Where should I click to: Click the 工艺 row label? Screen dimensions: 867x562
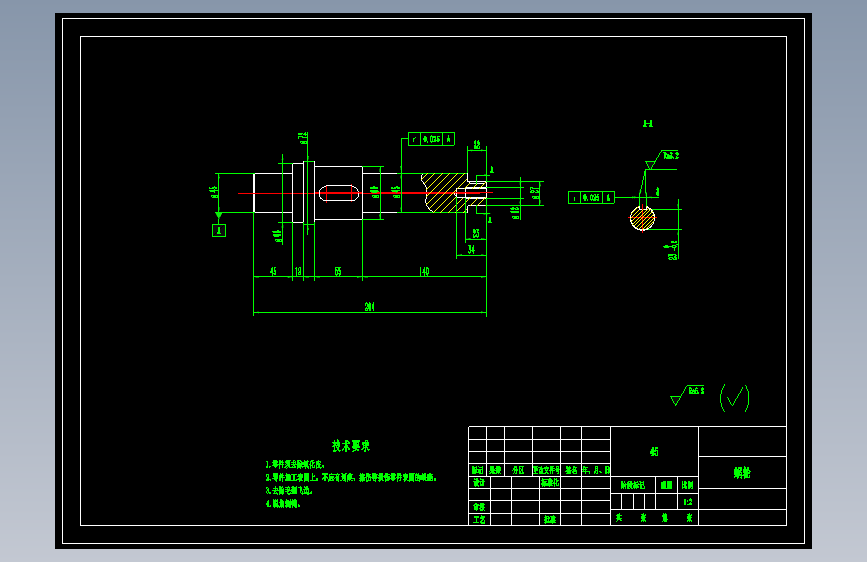point(479,519)
